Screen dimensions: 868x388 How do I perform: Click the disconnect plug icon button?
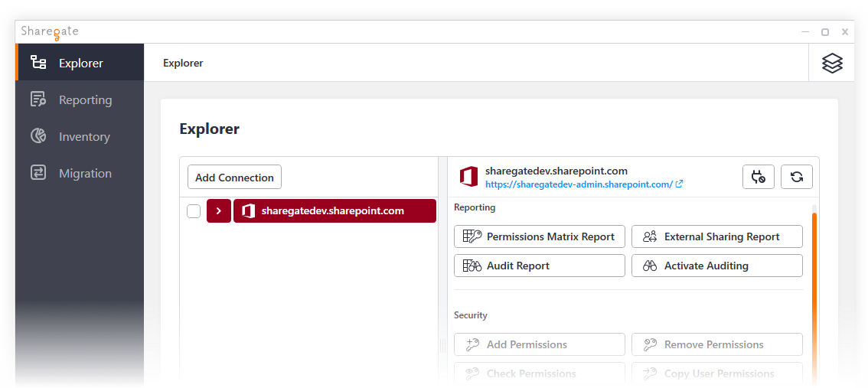[758, 177]
